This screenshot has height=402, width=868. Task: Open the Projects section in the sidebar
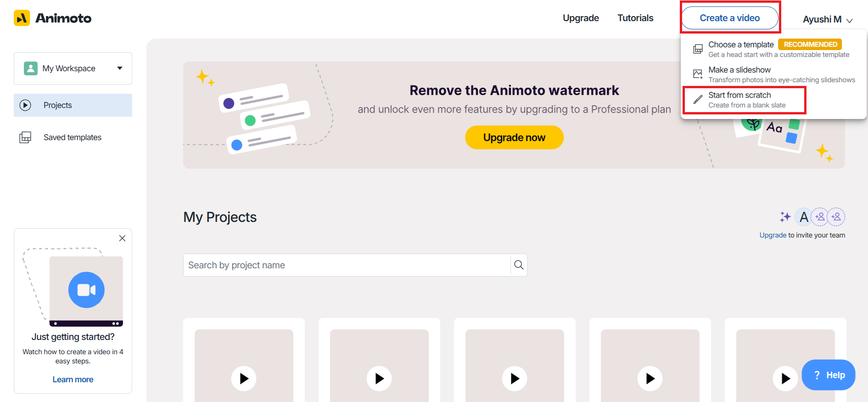click(57, 105)
